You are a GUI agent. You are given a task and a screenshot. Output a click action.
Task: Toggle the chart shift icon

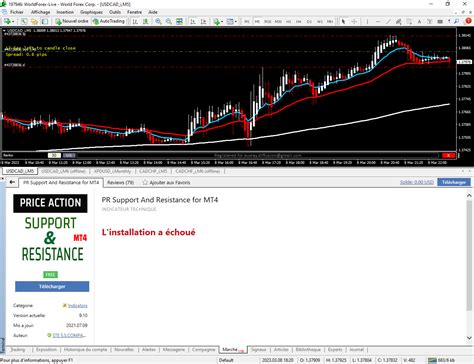[x=203, y=21]
